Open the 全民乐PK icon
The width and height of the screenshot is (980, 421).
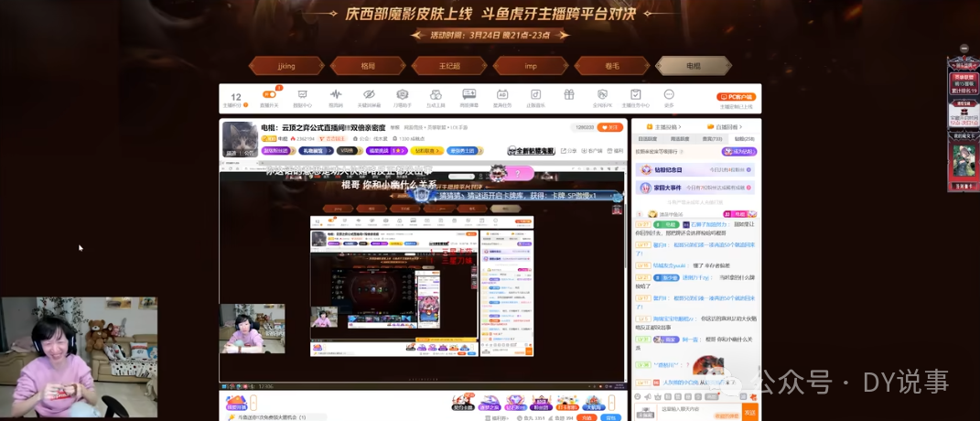click(x=602, y=94)
